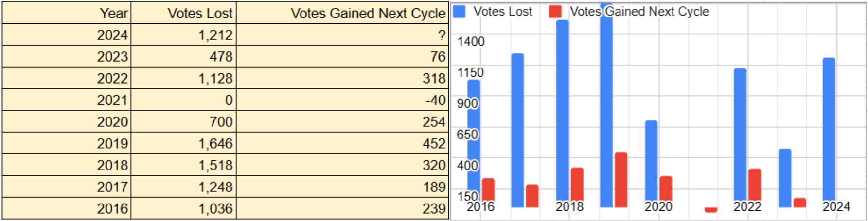Screen dimensions: 868x221
Task: Click the cell with value -40
Action: tap(342, 100)
